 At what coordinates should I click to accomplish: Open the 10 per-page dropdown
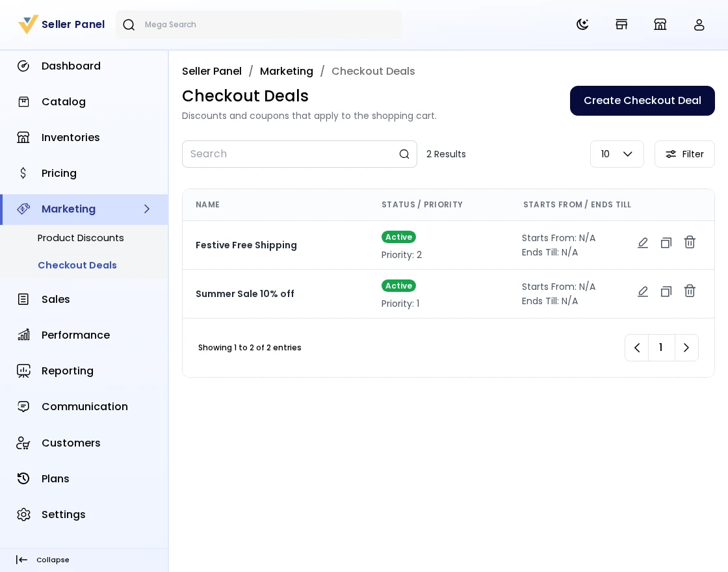pos(617,154)
